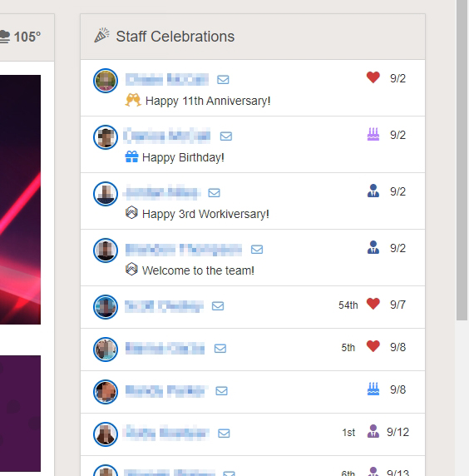
Task: Click the logo icon by Welcome to the team
Action: 131,269
